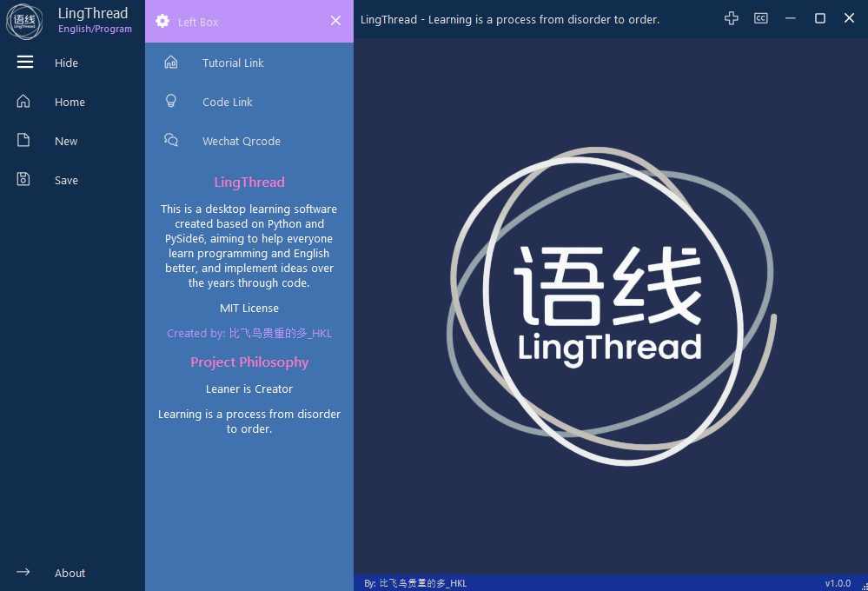
Task: Choose Save in the sidebar
Action: tap(66, 181)
